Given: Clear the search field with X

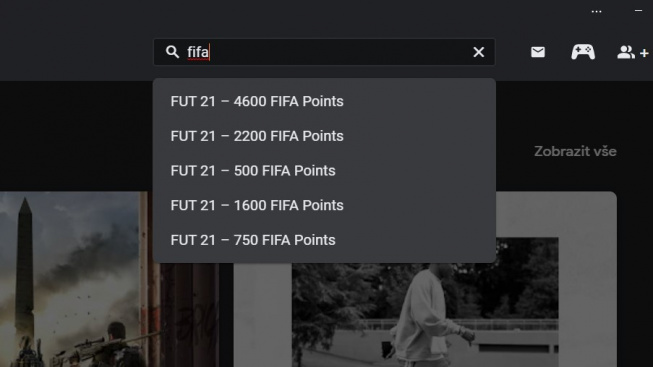Looking at the screenshot, I should tap(479, 52).
